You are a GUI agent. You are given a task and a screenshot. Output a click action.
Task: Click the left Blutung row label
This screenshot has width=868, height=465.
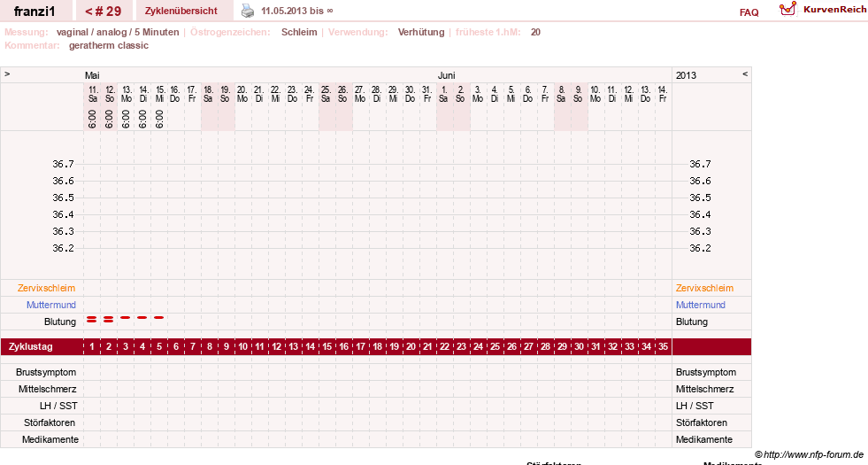(x=60, y=322)
